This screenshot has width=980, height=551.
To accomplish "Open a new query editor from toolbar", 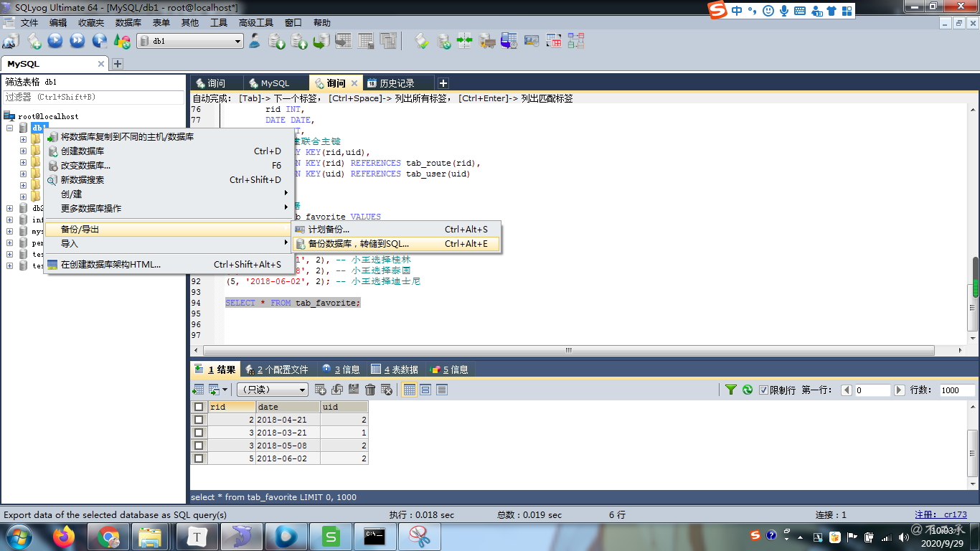I will (x=34, y=42).
